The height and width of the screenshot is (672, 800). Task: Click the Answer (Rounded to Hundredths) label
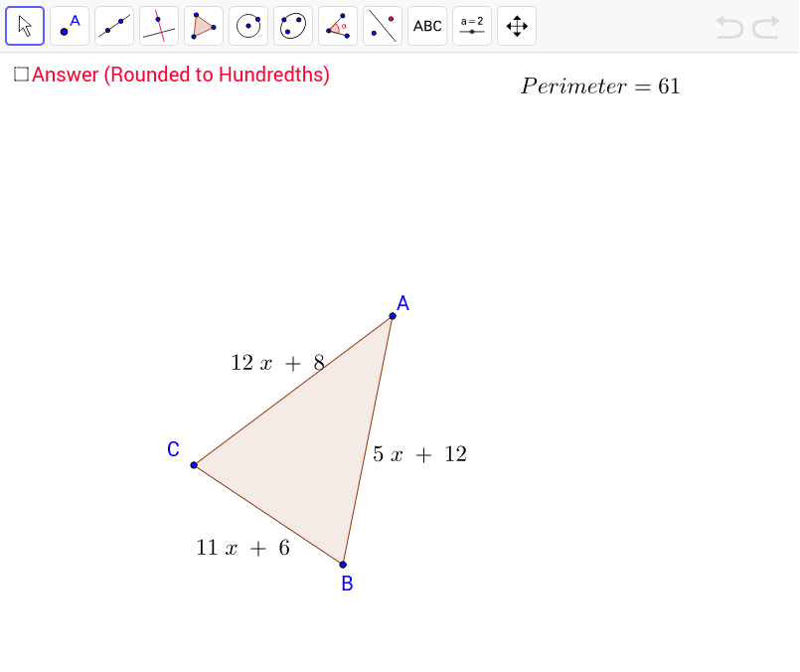coord(181,75)
